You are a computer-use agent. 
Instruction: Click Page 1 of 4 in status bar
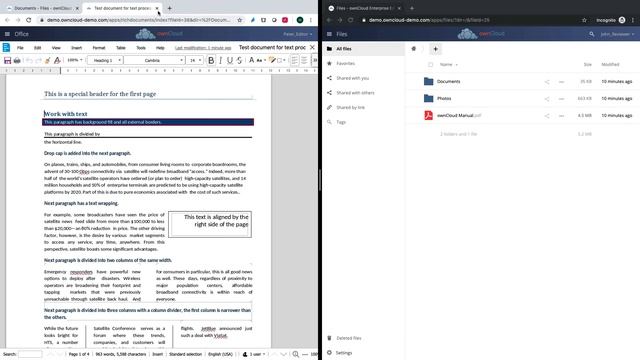click(79, 354)
